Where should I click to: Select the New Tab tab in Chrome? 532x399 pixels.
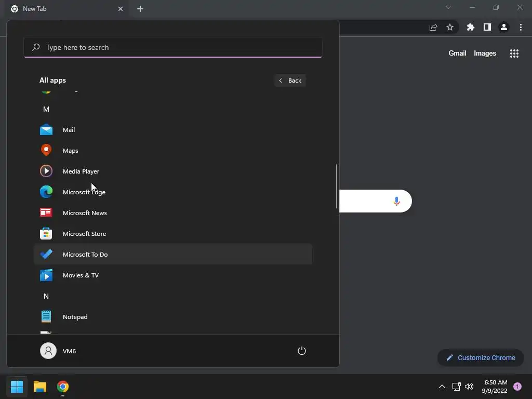pos(66,9)
